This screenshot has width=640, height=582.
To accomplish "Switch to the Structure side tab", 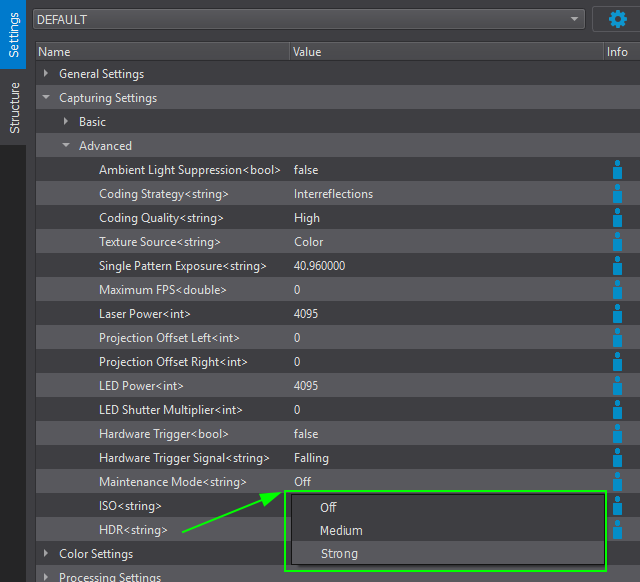I will point(14,108).
